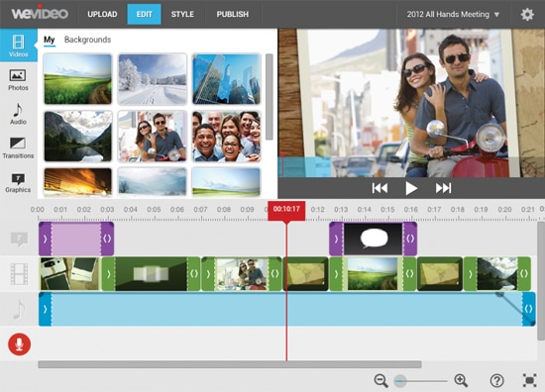Select the smiling group thumbnail
This screenshot has height=392, width=545.
tap(226, 137)
